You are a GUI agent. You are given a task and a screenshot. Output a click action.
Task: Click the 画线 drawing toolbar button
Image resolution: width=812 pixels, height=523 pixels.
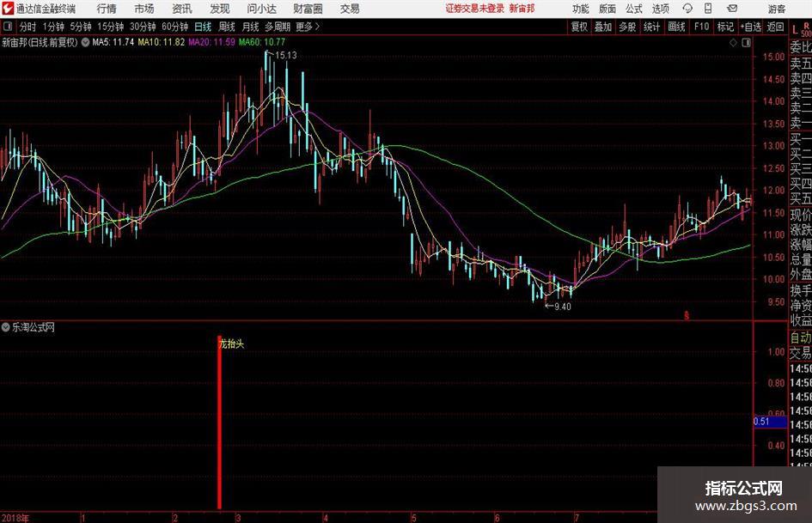pos(676,27)
